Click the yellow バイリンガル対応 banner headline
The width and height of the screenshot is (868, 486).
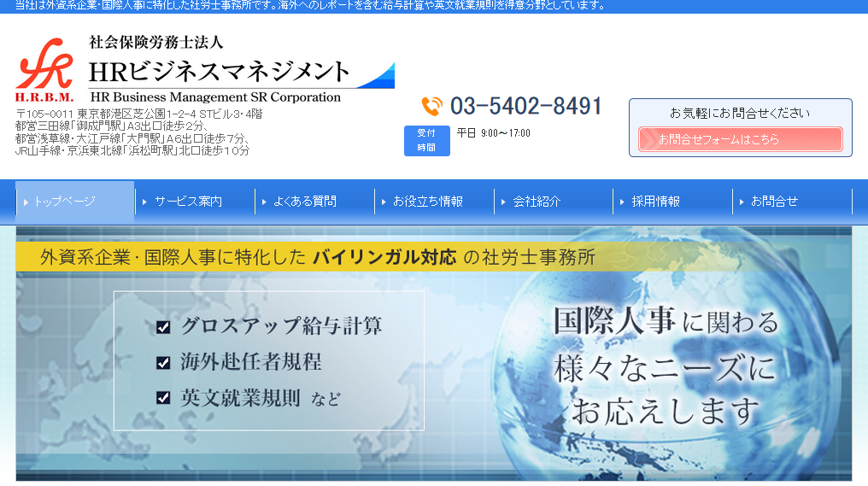coord(318,257)
